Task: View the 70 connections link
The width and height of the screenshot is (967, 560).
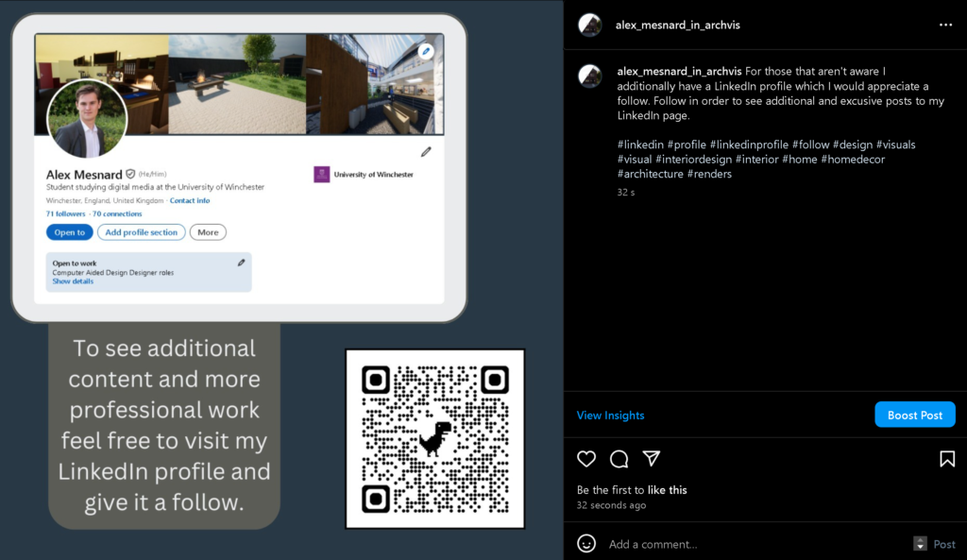Action: pyautogui.click(x=117, y=214)
